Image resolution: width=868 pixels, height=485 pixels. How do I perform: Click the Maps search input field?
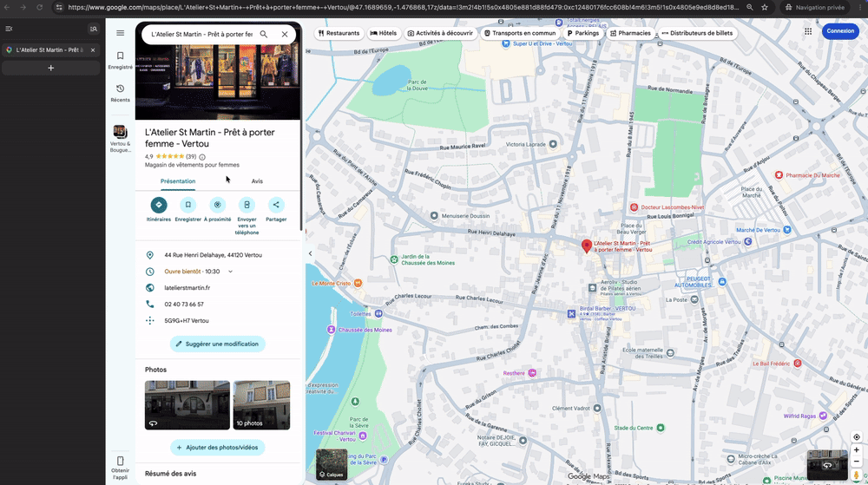pyautogui.click(x=201, y=35)
